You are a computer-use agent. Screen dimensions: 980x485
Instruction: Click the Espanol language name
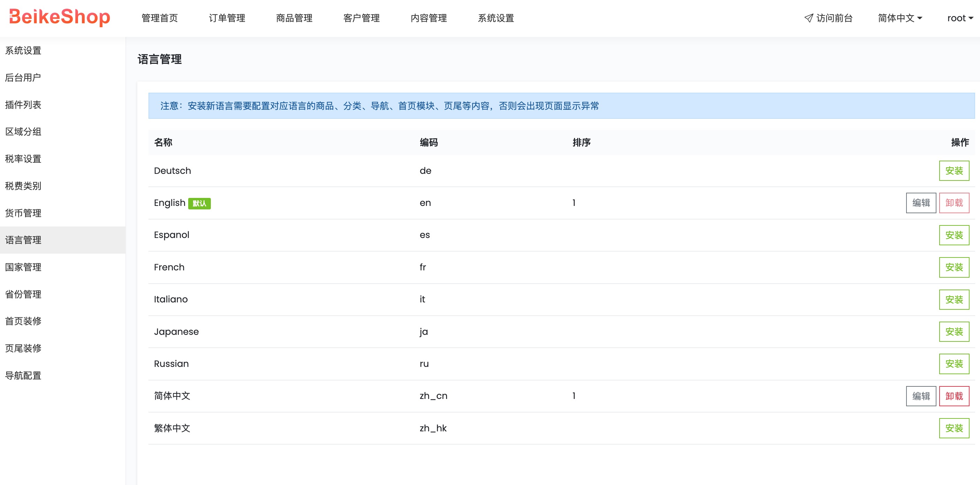click(171, 235)
